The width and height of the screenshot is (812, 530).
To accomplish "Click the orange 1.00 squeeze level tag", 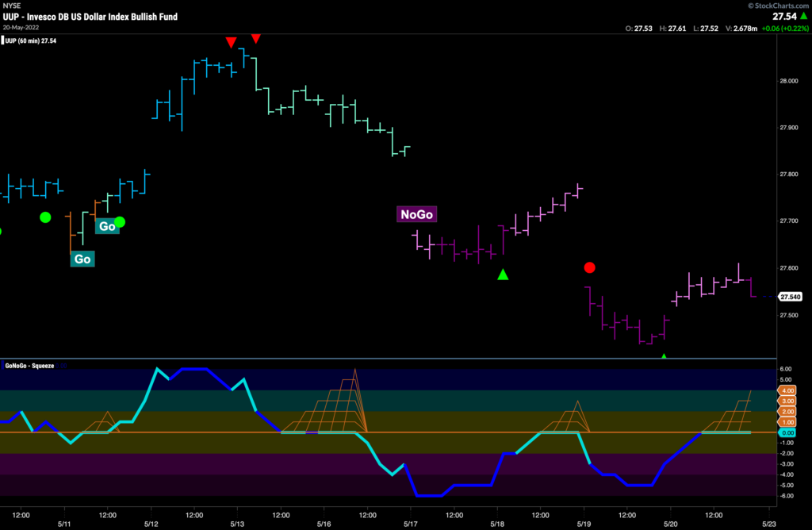I will (787, 422).
